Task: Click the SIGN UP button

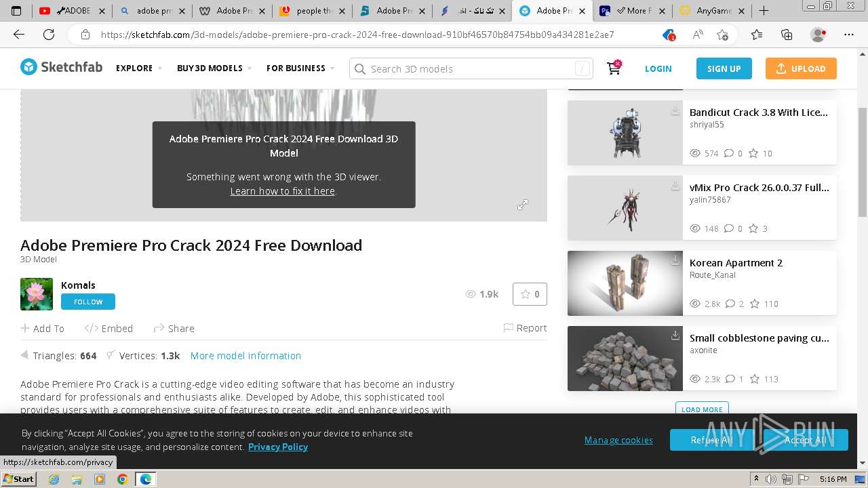Action: (724, 68)
